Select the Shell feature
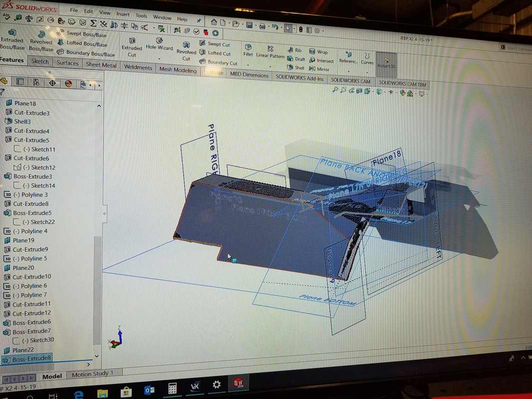Viewport: 532px width, 399px height. pos(296,67)
